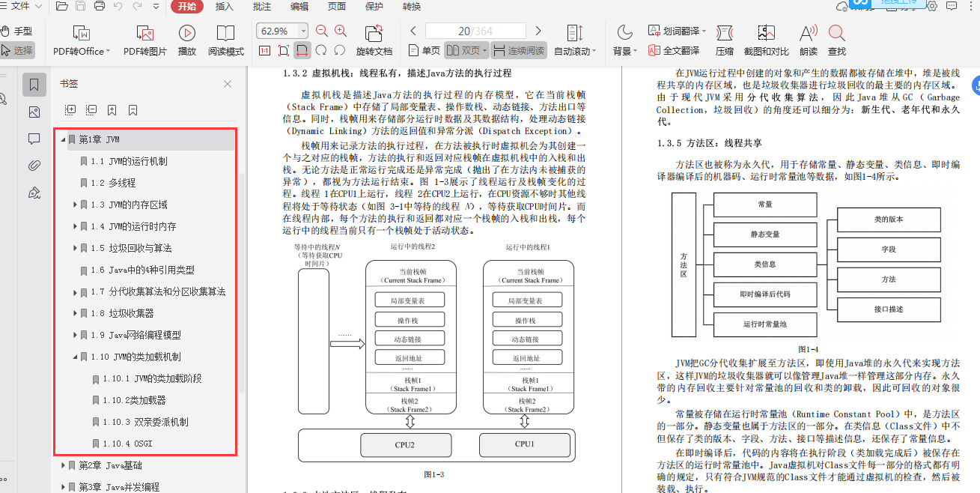980x493 pixels.
Task: Zoom out with the minus magnifier
Action: pyautogui.click(x=322, y=31)
